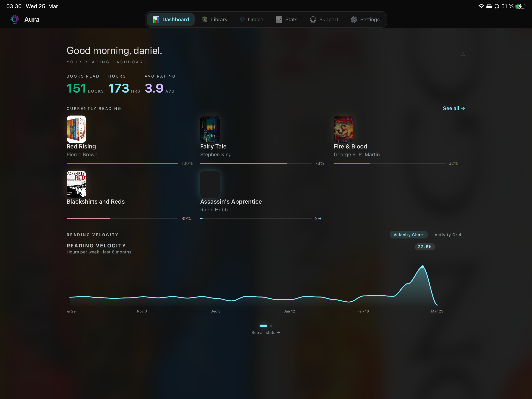Viewport: 532px width, 399px height.
Task: Select the second carousel page dot
Action: [x=271, y=326]
